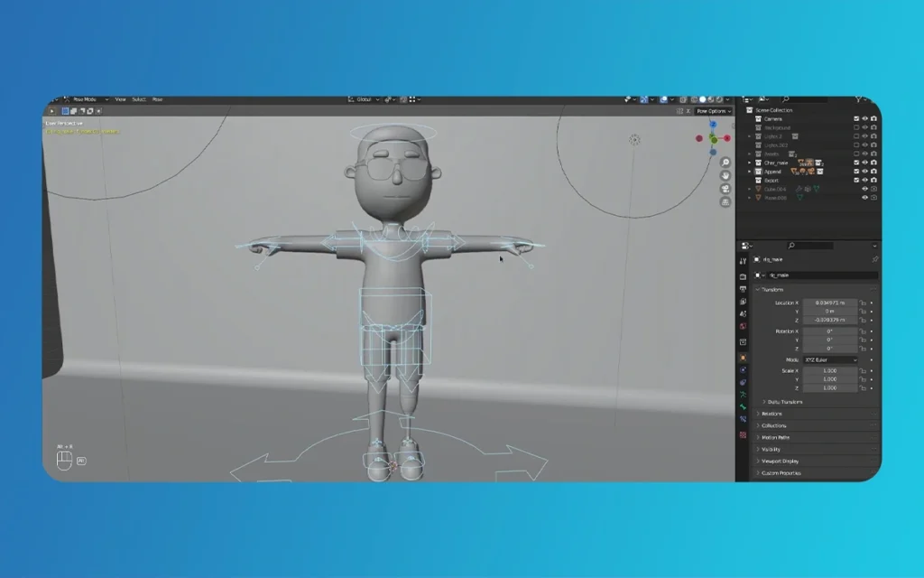
Task: Open the Object properties tab icon
Action: pyautogui.click(x=743, y=358)
